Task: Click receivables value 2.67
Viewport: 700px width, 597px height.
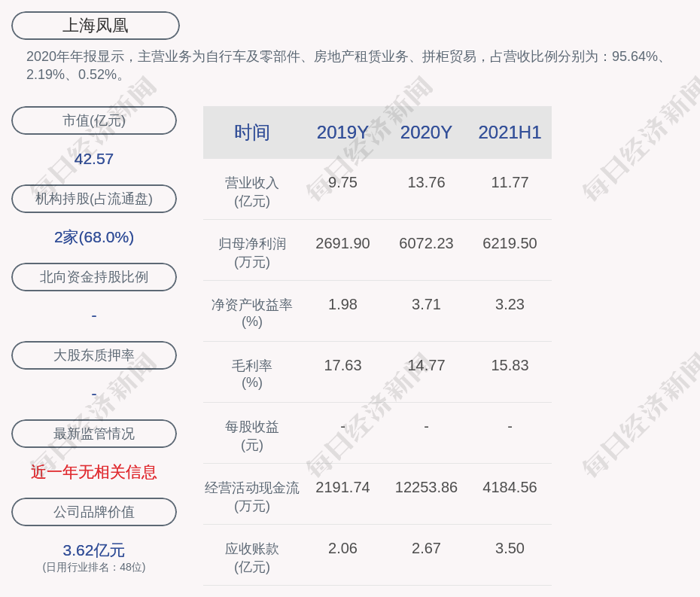Action: 426,548
